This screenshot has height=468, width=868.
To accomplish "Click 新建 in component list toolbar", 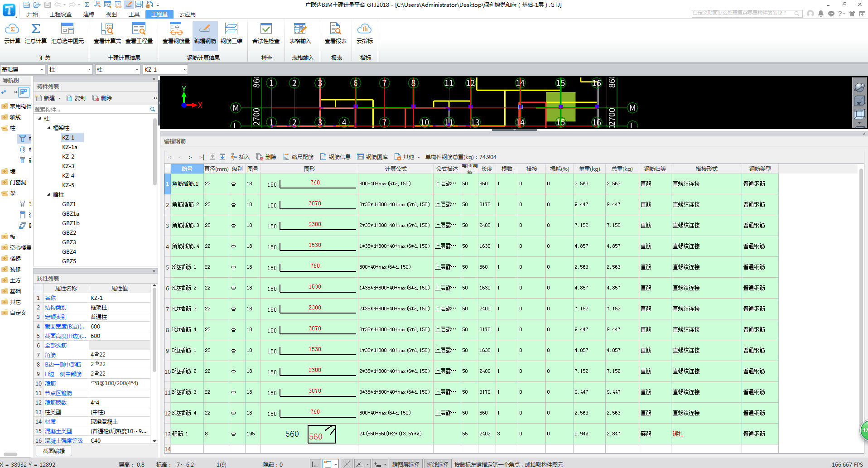I will pos(46,98).
